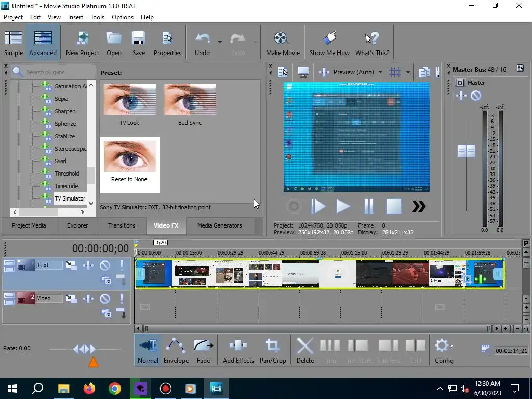Open Show Me How tutorials
The width and height of the screenshot is (532, 399).
329,43
